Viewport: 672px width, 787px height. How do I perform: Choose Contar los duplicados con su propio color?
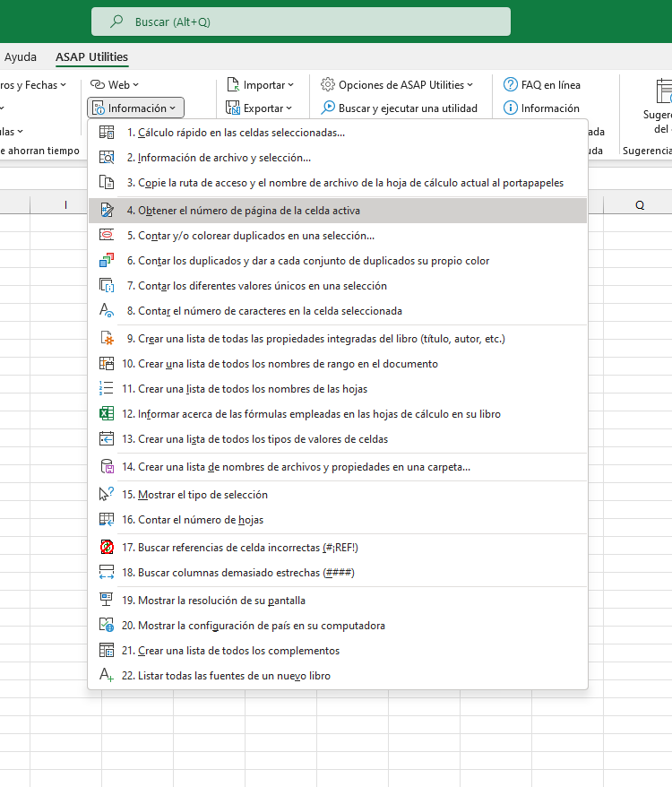(338, 261)
